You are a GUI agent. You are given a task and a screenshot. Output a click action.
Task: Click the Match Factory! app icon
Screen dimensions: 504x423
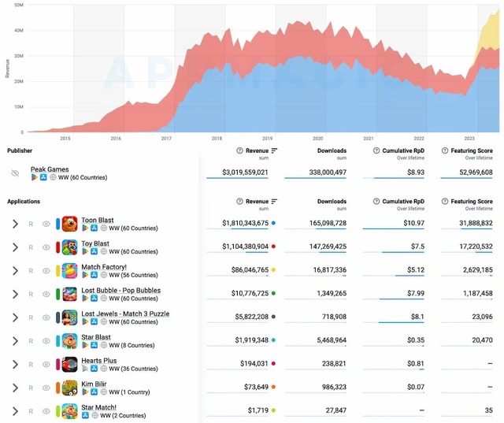[69, 271]
